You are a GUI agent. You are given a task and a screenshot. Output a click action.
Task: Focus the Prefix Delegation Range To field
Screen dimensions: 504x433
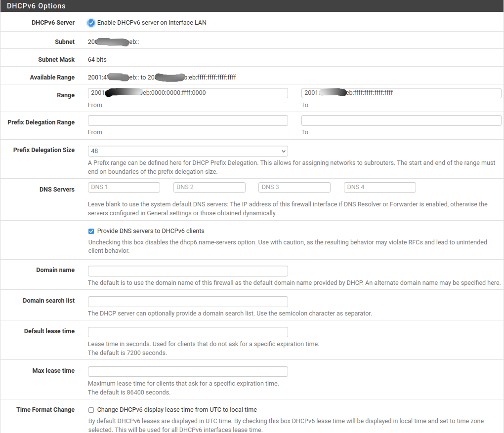click(x=401, y=120)
